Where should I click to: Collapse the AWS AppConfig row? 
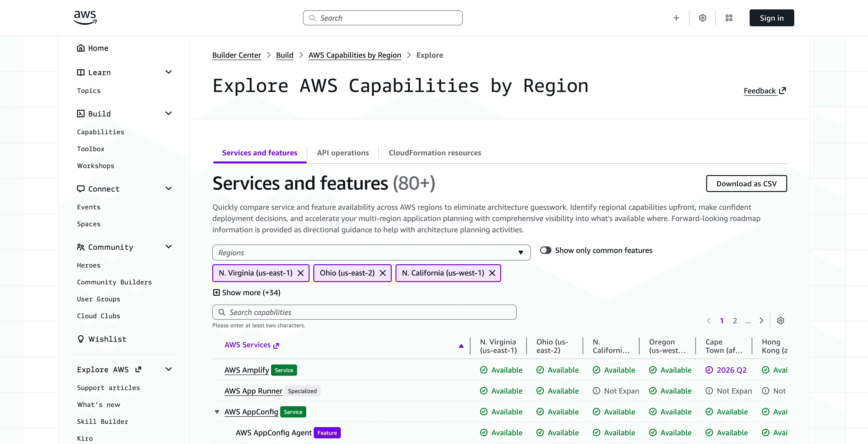(x=217, y=412)
